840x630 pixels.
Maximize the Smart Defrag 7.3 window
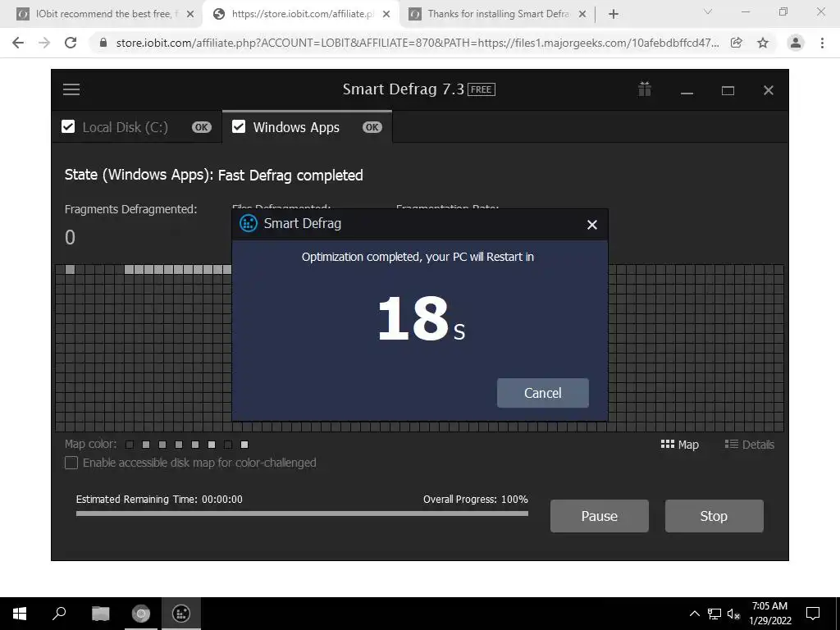[x=728, y=90]
